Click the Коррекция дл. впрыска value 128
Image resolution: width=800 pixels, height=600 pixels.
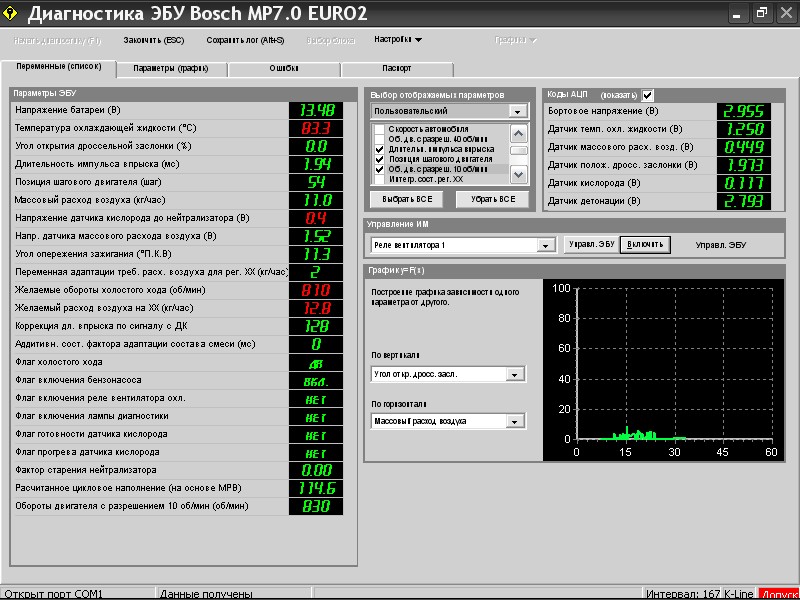coord(316,326)
